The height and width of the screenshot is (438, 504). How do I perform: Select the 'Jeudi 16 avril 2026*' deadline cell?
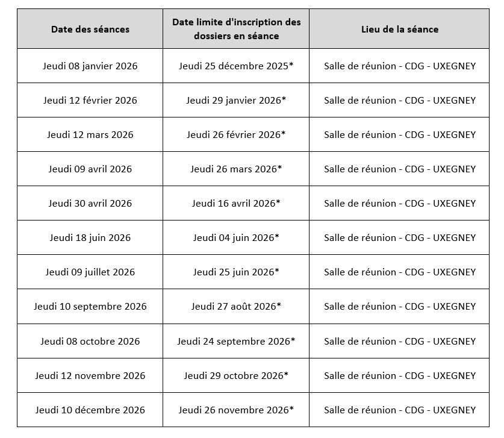point(236,203)
